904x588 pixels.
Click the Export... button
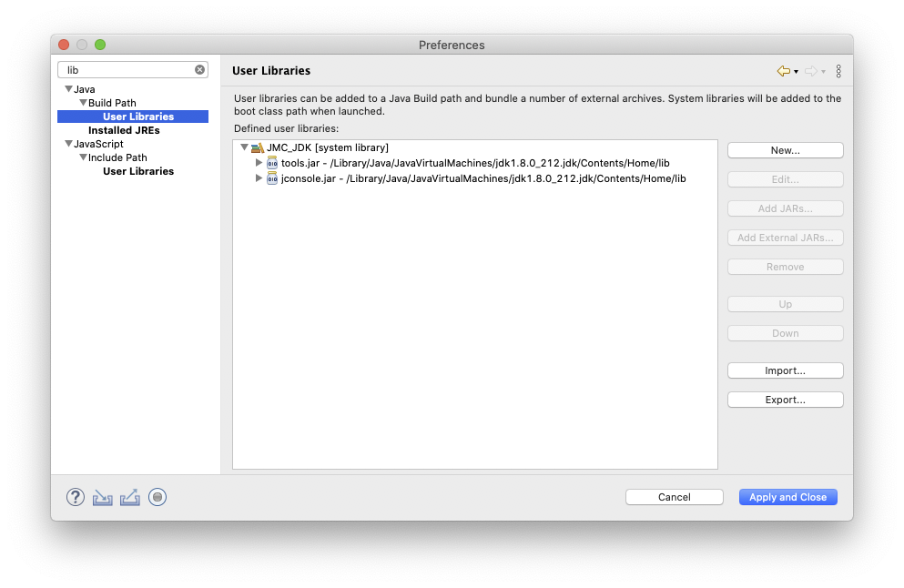[x=786, y=400]
